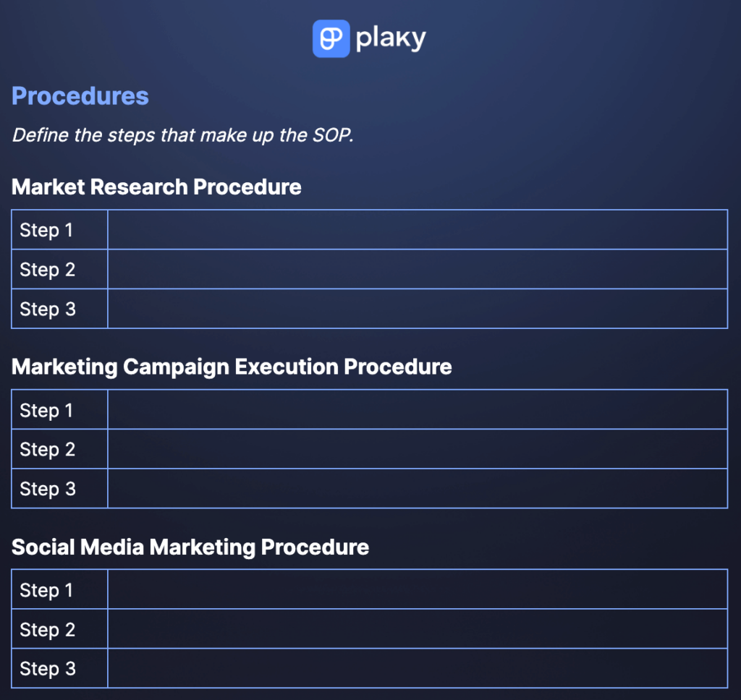This screenshot has width=741, height=700.
Task: Click Step 1 input under Social Media Marketing
Action: point(417,590)
